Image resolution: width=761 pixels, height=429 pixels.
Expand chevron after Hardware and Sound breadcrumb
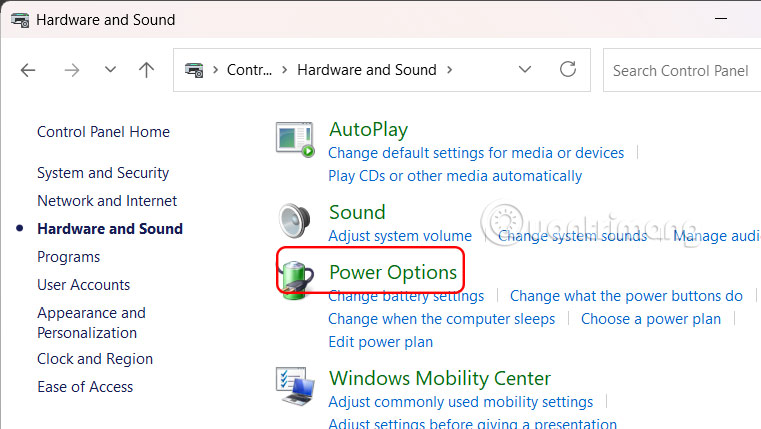click(450, 70)
